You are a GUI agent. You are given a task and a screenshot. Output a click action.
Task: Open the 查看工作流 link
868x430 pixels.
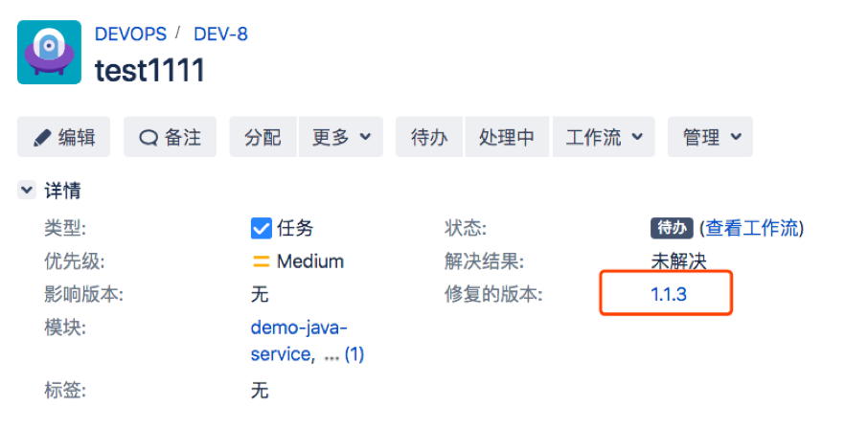(x=752, y=228)
